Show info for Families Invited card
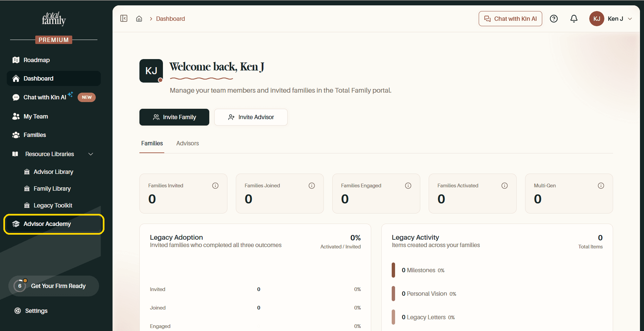Viewport: 644px width, 331px height. coord(215,186)
